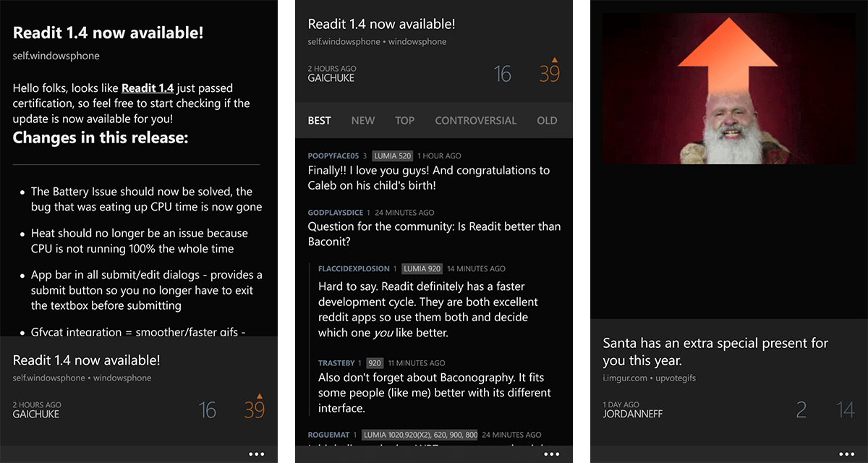Select comment 'Question for the community'
868x463 pixels.
pos(434,234)
